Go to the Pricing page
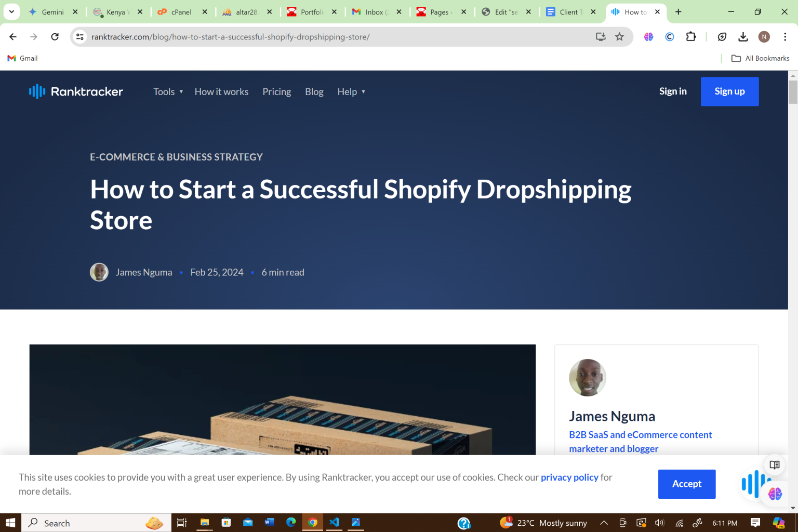 click(x=276, y=91)
